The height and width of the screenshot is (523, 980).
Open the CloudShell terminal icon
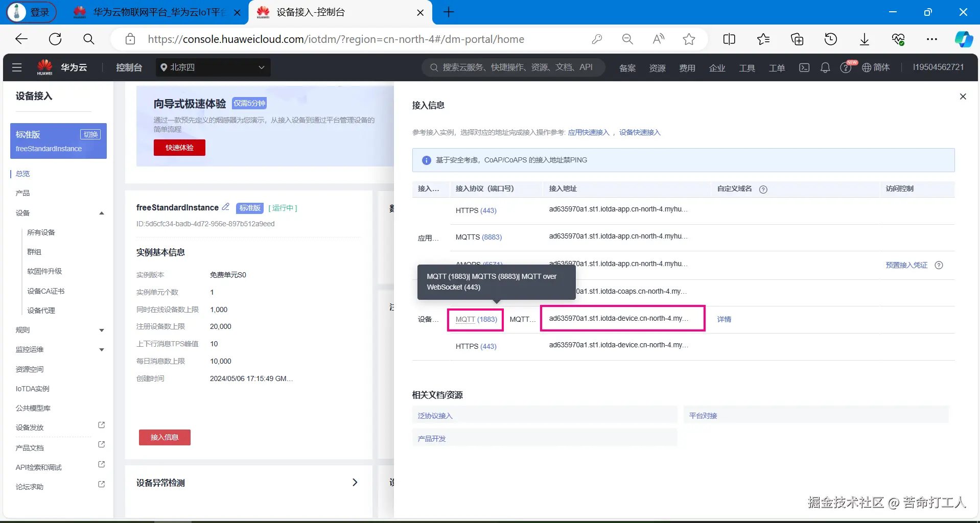click(x=804, y=67)
